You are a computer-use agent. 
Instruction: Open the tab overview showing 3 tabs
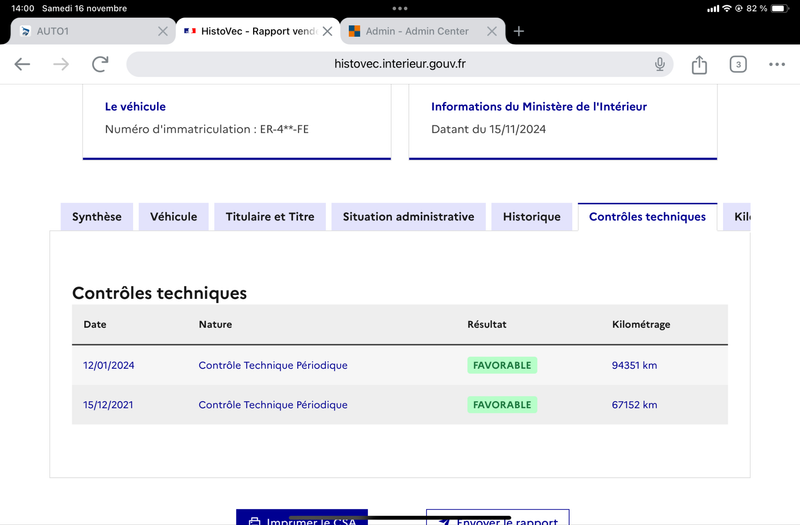point(738,64)
